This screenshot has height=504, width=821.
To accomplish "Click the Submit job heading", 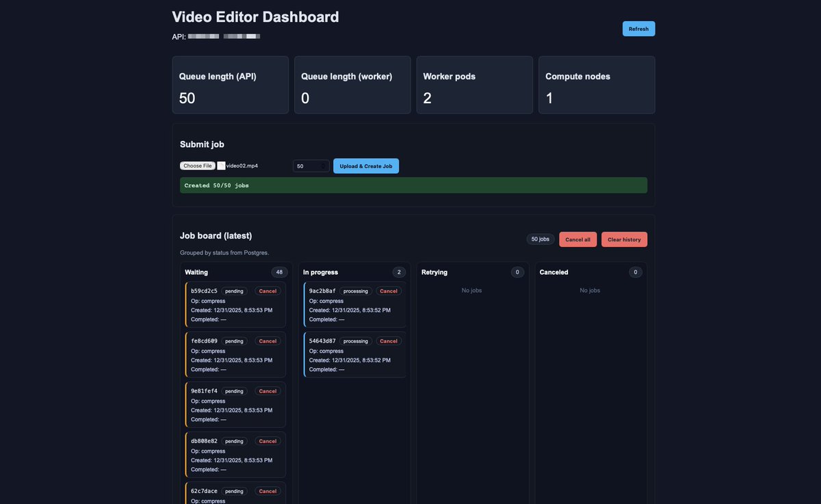I will (202, 144).
